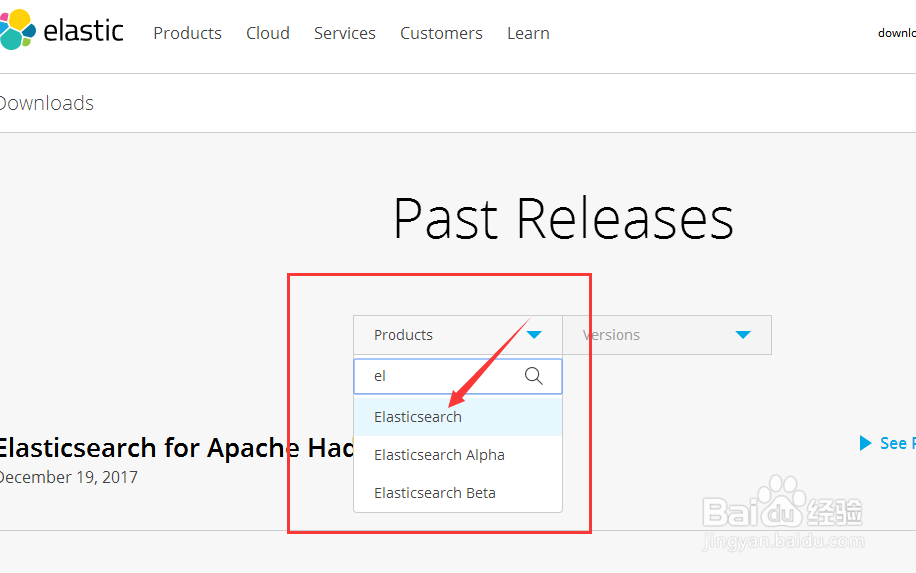Click the Past Releases heading
The width and height of the screenshot is (916, 573).
(563, 218)
